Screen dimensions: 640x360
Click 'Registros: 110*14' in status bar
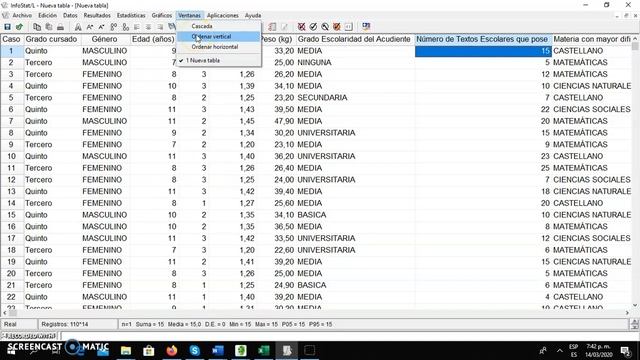pyautogui.click(x=64, y=324)
